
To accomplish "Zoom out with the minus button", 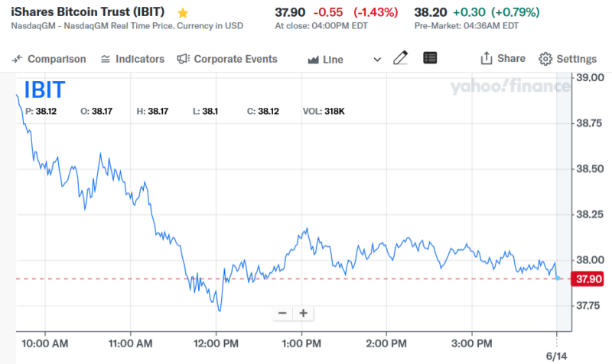I will click(282, 313).
